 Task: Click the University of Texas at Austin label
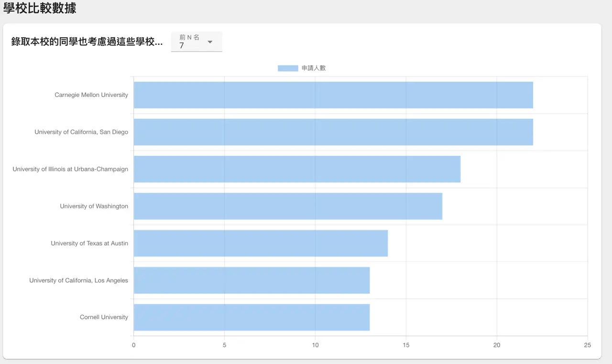pyautogui.click(x=89, y=243)
